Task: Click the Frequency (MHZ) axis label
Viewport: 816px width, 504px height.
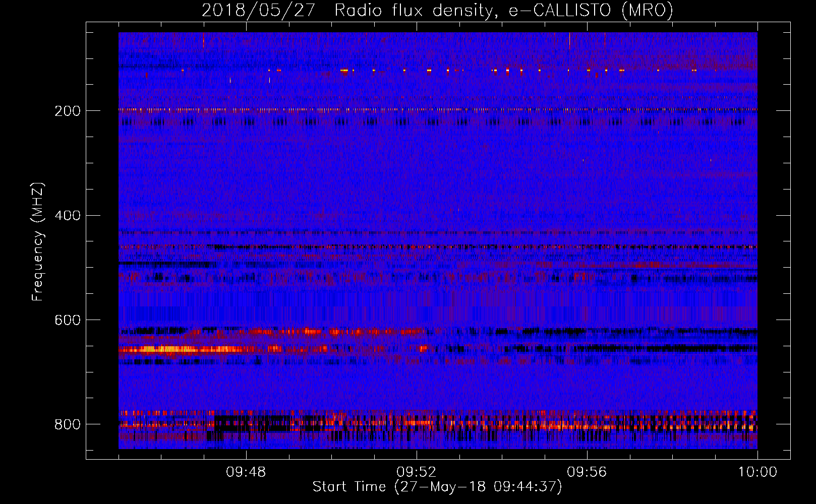Action: click(x=38, y=242)
